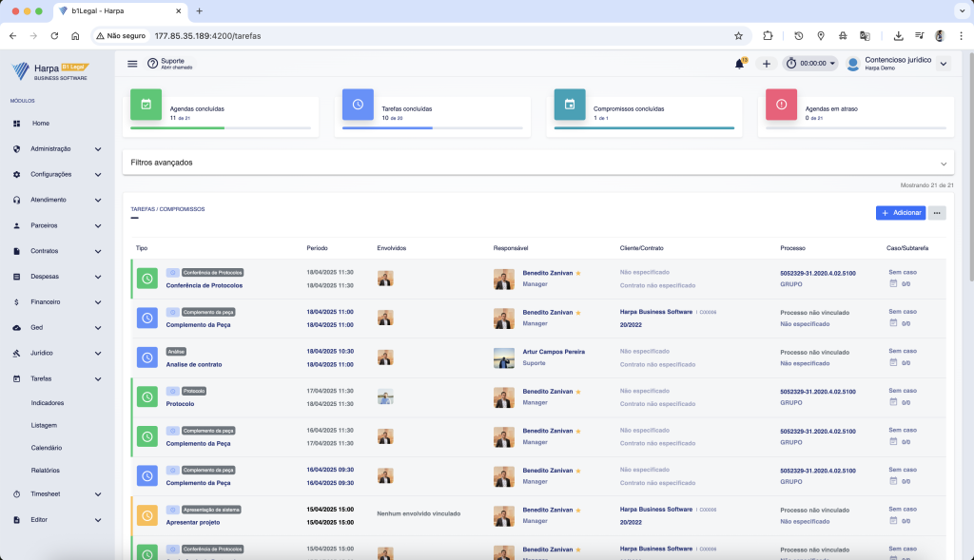The height and width of the screenshot is (560, 974).
Task: Click "Nenhum envolvido vinculado" text
Action: [x=419, y=514]
